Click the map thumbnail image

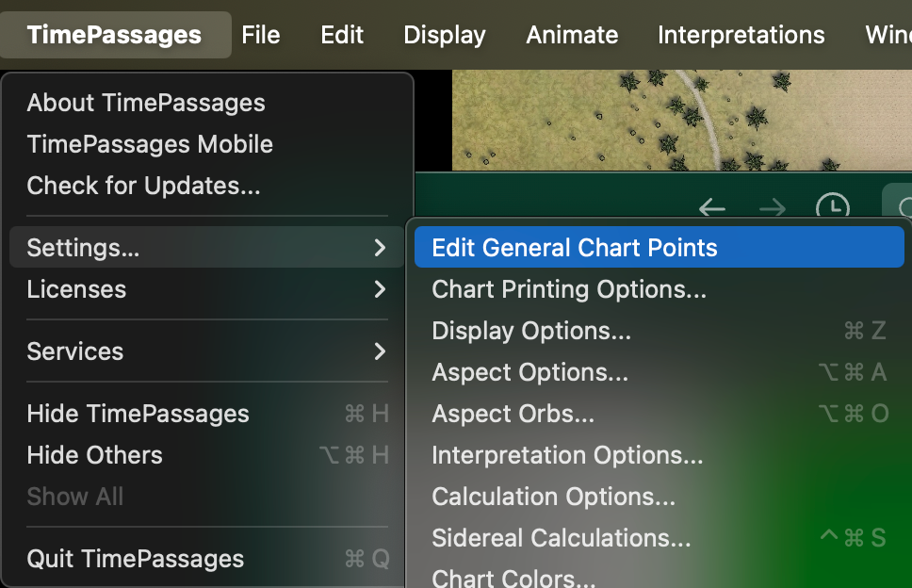click(x=682, y=120)
